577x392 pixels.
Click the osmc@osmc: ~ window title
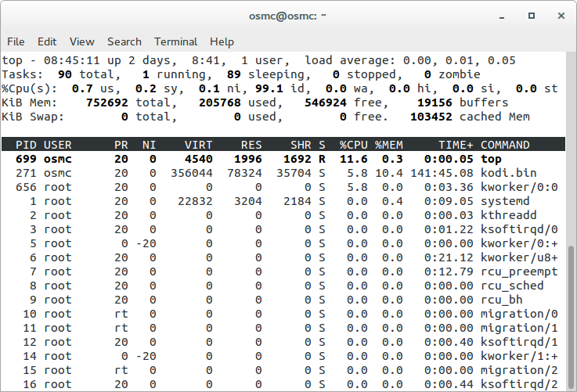tap(287, 16)
